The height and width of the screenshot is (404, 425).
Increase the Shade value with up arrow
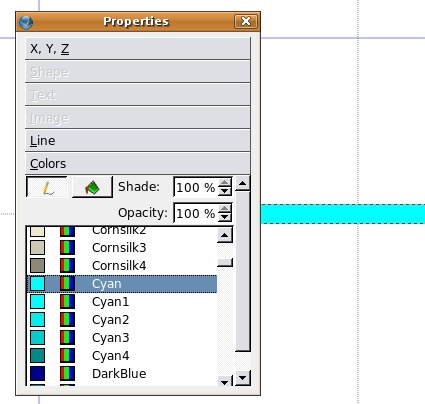225,183
